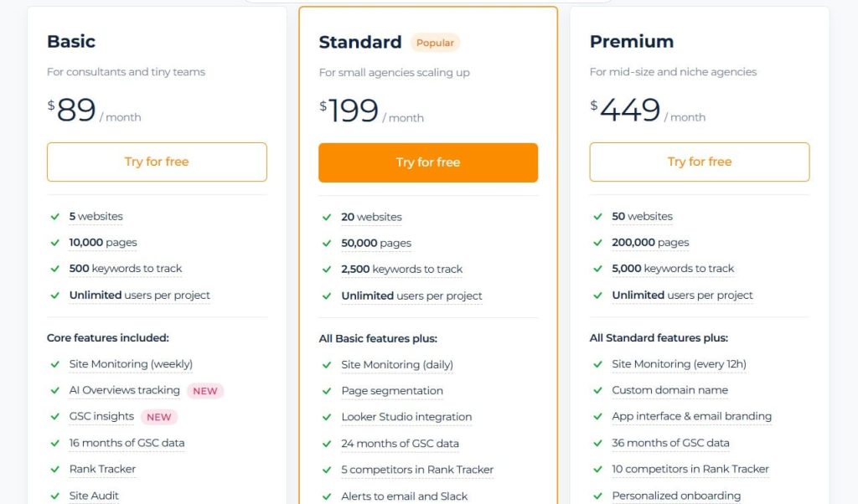Click the Popular badge next to Standard
Screen dimensions: 858x504
pos(435,43)
